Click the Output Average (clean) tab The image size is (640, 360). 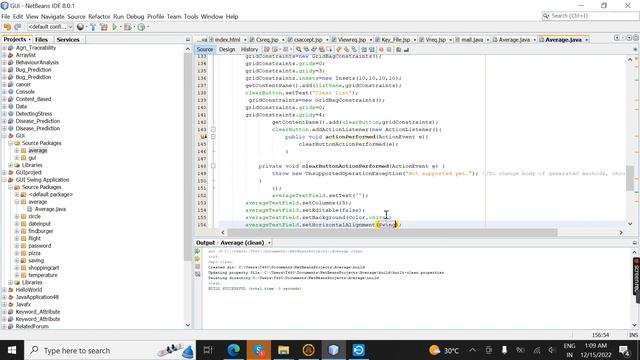[230, 242]
